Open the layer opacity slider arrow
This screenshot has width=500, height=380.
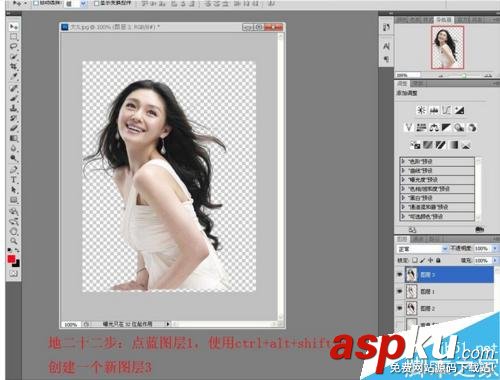pos(495,249)
